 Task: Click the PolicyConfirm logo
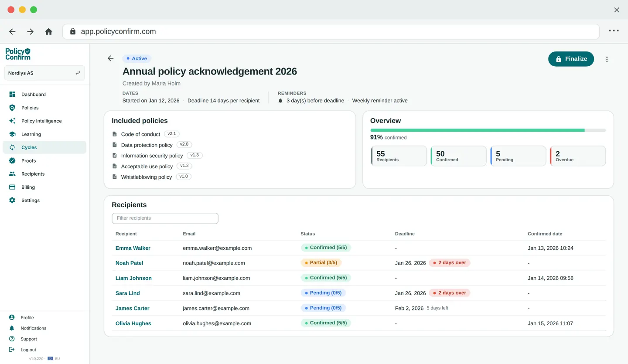pyautogui.click(x=18, y=54)
